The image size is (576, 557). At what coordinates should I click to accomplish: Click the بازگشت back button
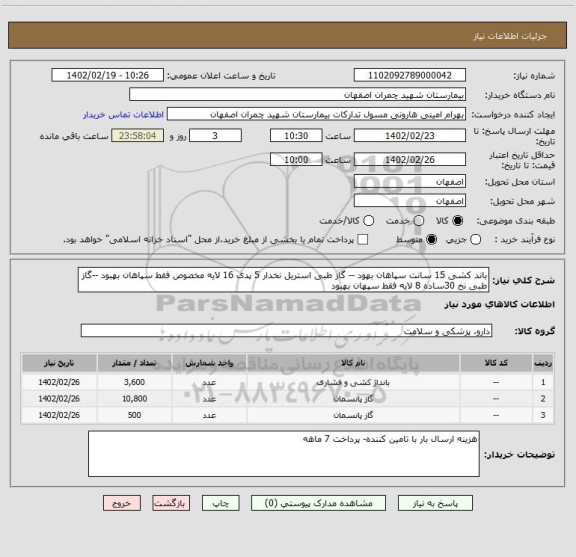[171, 503]
